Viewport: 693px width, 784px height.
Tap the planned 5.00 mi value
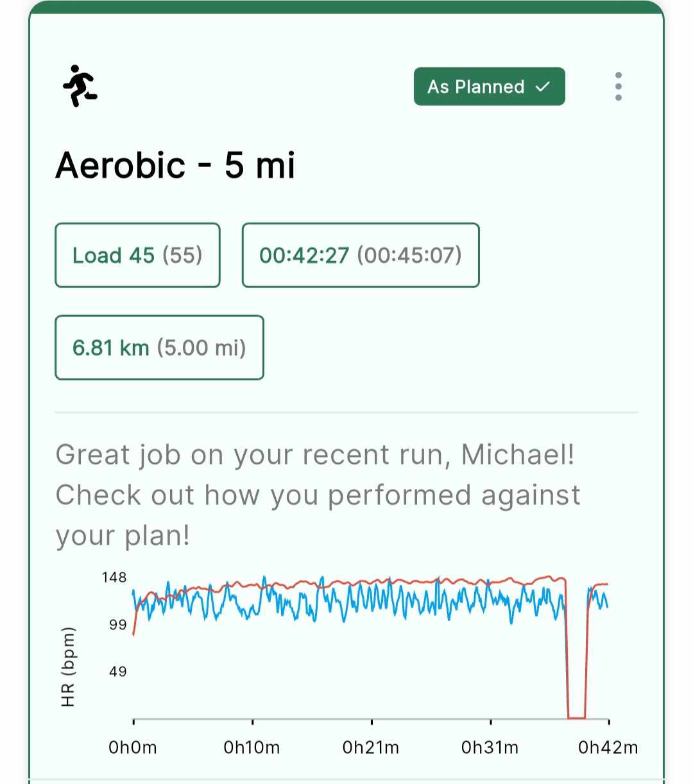pyautogui.click(x=201, y=348)
